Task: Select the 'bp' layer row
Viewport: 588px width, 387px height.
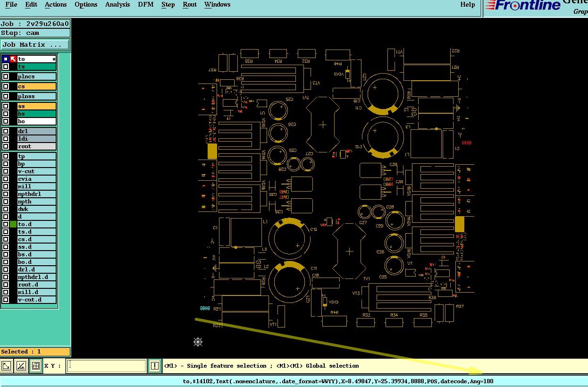Action: tap(37, 164)
